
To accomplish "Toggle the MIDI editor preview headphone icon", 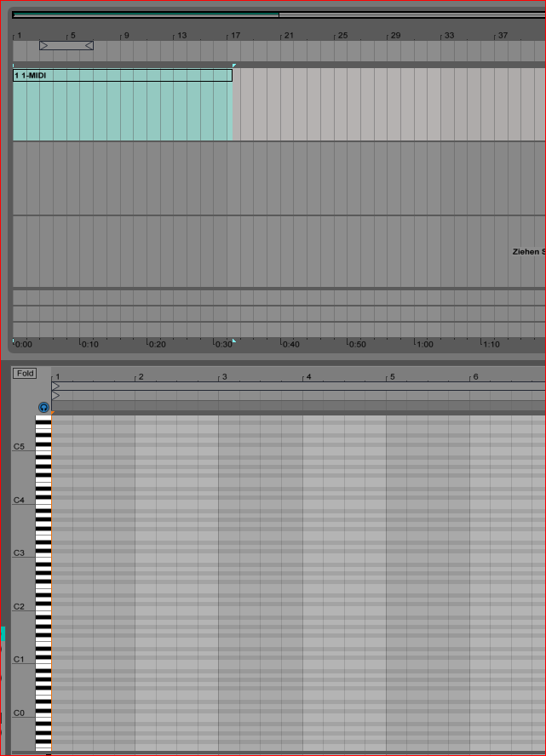I will 44,408.
